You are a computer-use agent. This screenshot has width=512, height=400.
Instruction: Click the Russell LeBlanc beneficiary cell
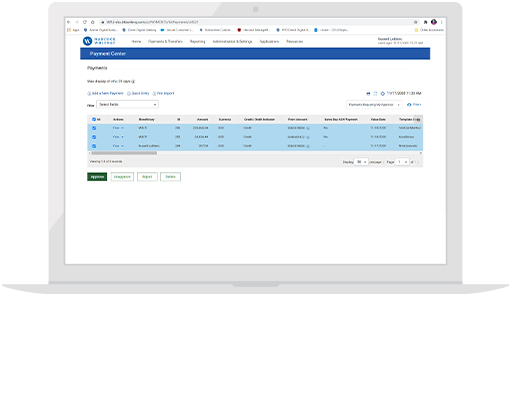pyautogui.click(x=149, y=146)
